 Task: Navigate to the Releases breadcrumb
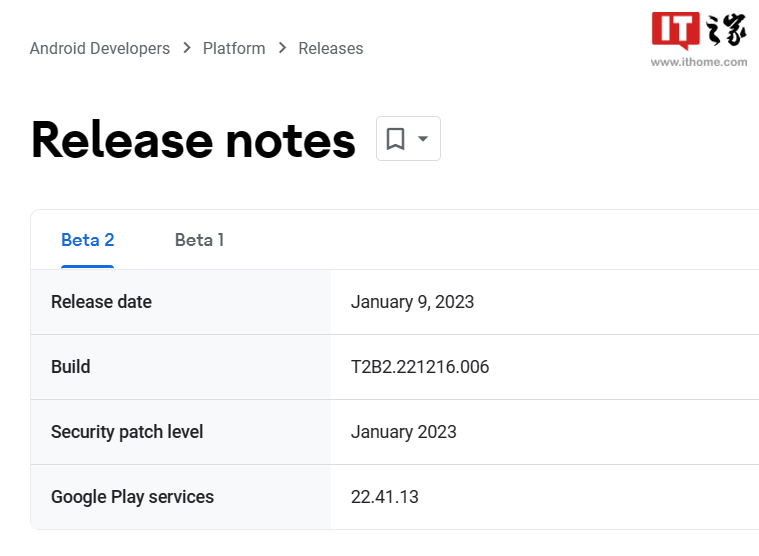click(331, 48)
